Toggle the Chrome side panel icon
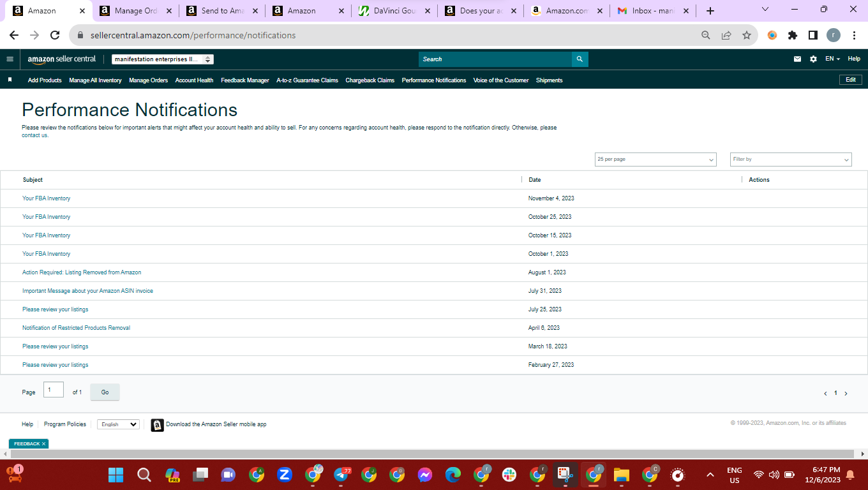The height and width of the screenshot is (490, 868). [x=813, y=36]
